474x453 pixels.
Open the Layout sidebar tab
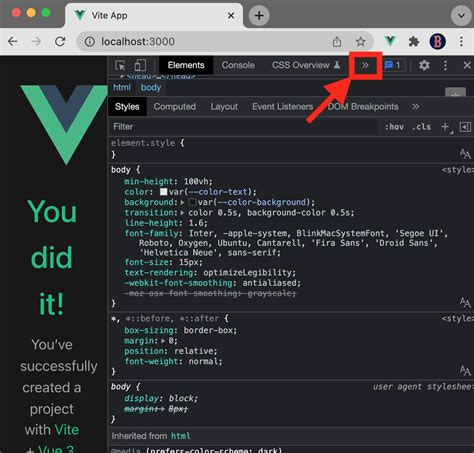[x=224, y=107]
